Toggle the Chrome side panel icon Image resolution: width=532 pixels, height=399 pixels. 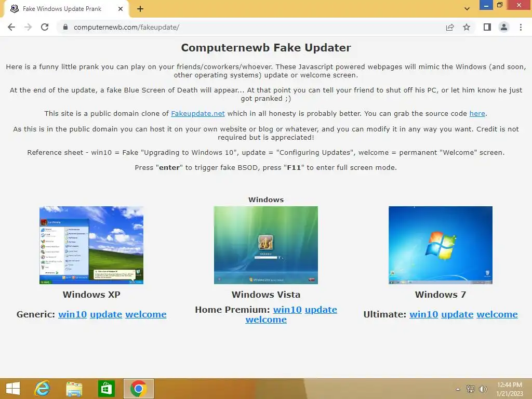pos(487,27)
